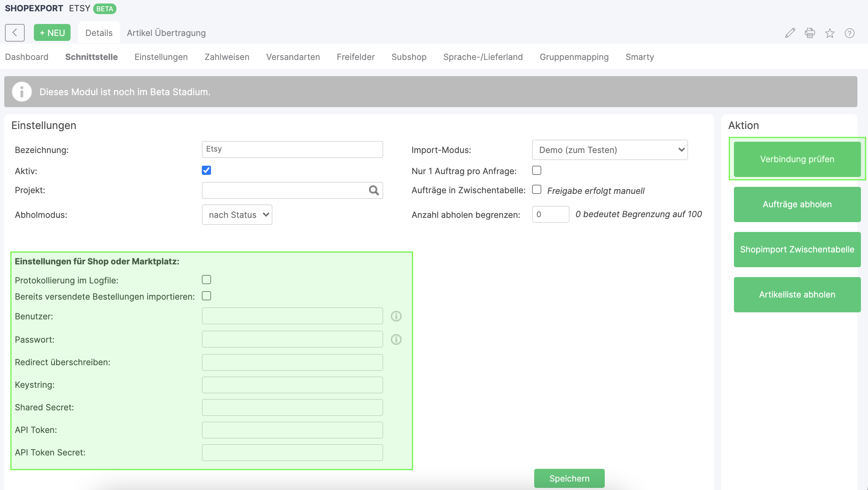Click Verbindung prüfen button

click(x=797, y=159)
